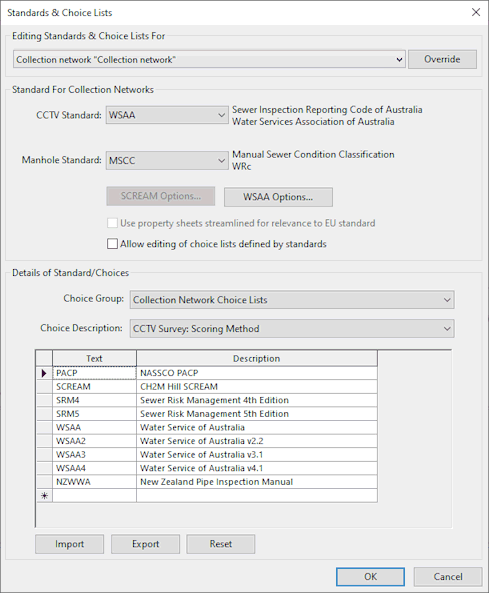This screenshot has width=489, height=593.
Task: Click the Override button
Action: (442, 59)
